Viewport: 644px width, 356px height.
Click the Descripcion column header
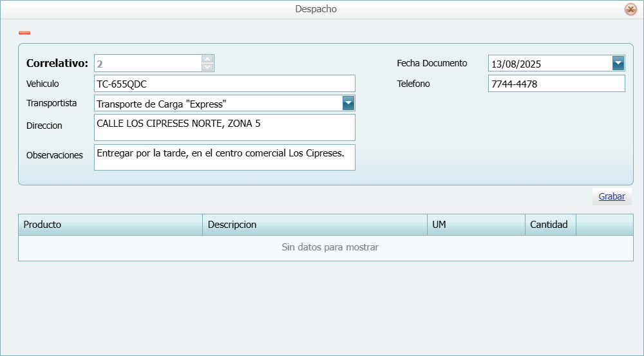point(314,225)
